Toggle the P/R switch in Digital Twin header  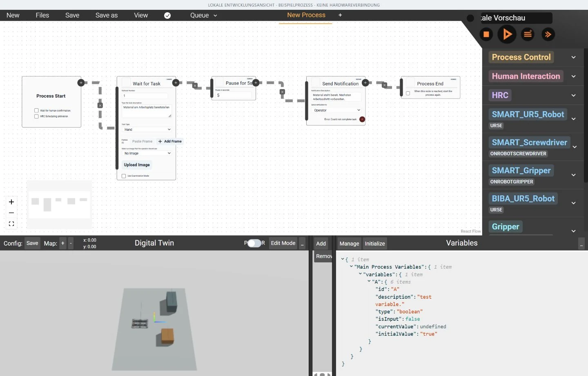pyautogui.click(x=254, y=243)
